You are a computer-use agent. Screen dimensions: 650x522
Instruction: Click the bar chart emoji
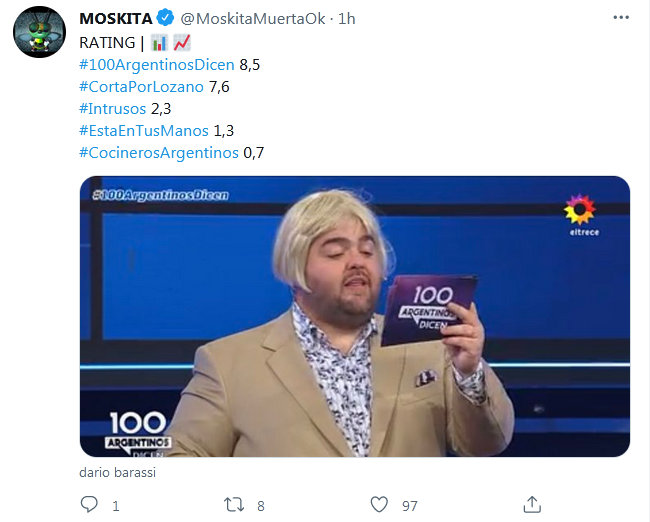(159, 43)
